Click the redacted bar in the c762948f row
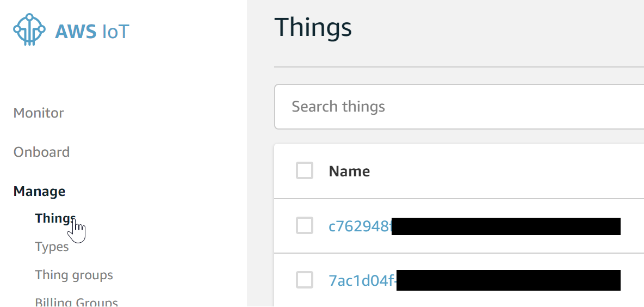644x307 pixels. [506, 226]
